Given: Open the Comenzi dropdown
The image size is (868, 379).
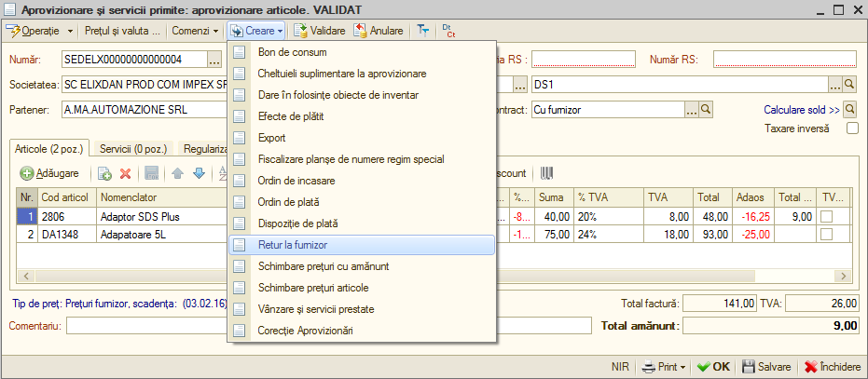Looking at the screenshot, I should 195,31.
